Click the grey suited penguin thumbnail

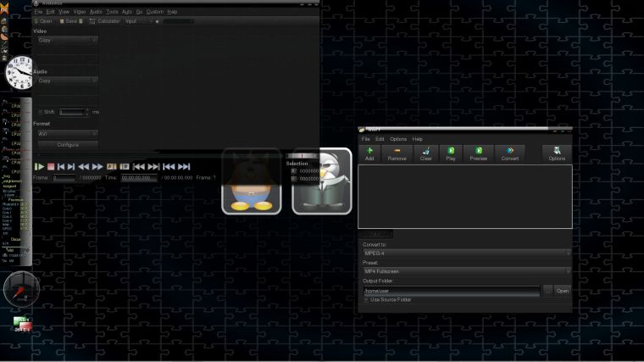tap(322, 181)
